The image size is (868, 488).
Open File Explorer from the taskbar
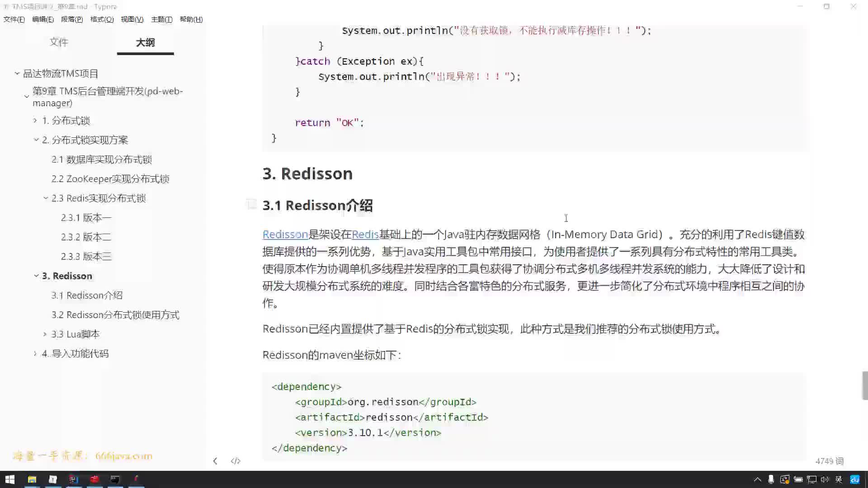pos(32,479)
